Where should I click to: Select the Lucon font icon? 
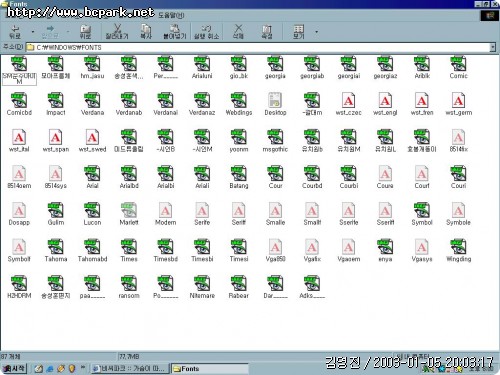click(92, 214)
